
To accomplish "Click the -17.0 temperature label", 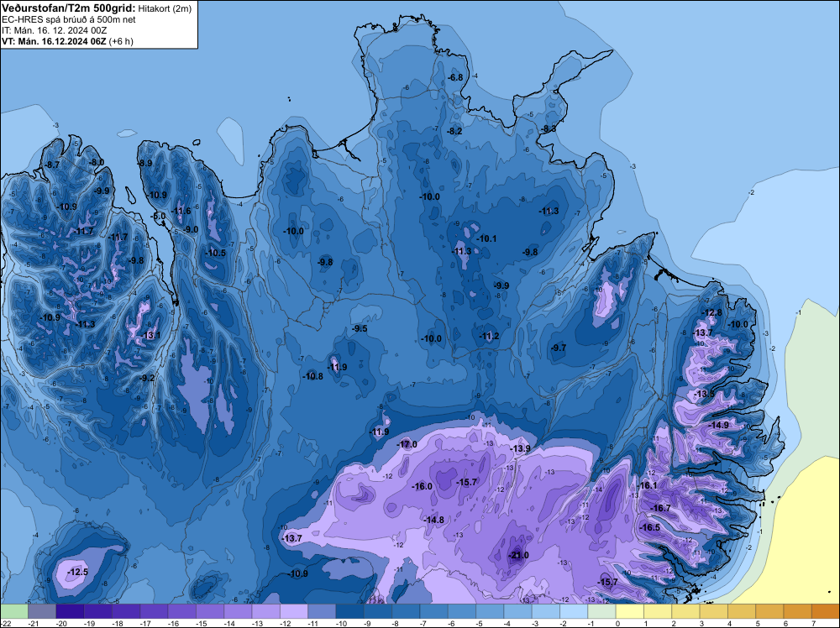I will 407,444.
